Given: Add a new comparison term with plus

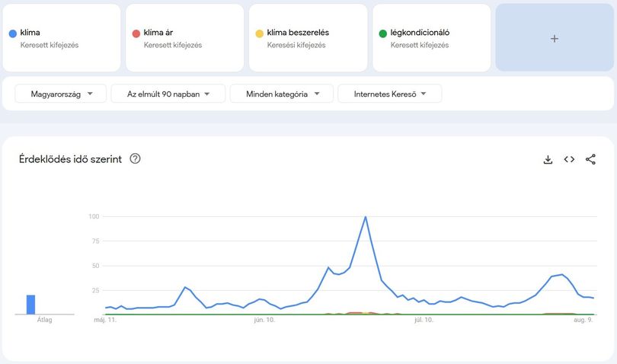Looking at the screenshot, I should [555, 38].
